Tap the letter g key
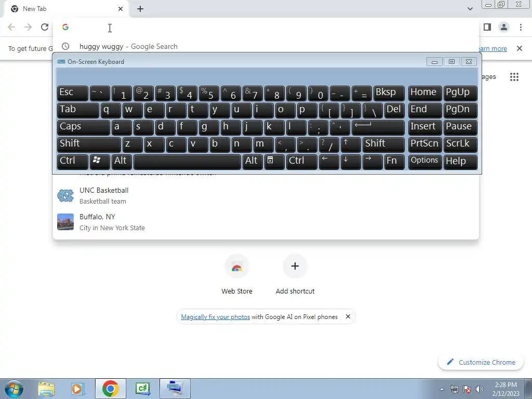532x399 pixels. click(x=209, y=128)
